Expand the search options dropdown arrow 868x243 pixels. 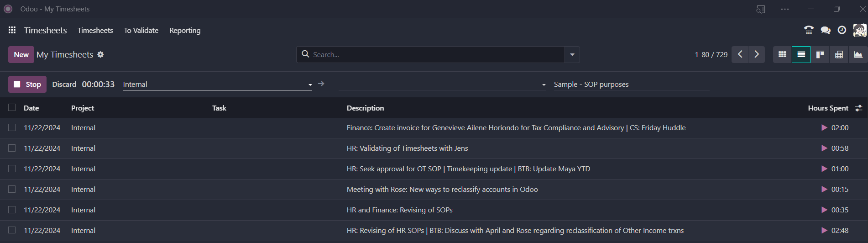(x=572, y=54)
